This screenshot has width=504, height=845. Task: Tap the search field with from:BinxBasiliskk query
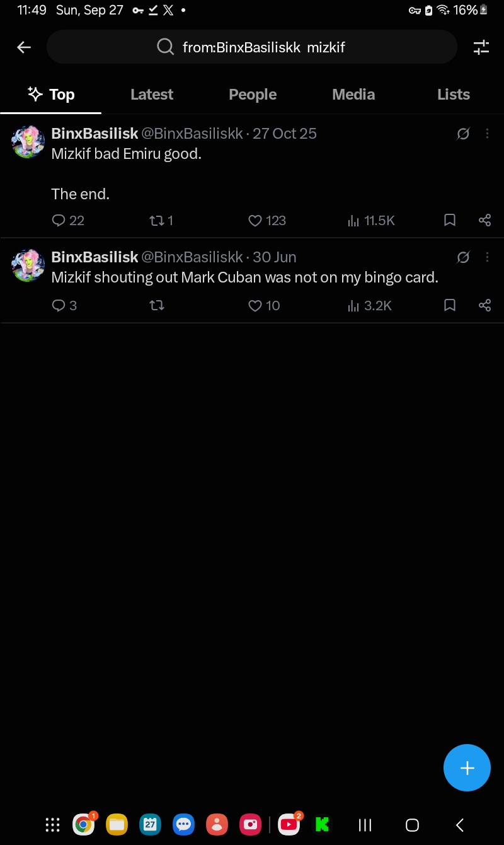252,47
